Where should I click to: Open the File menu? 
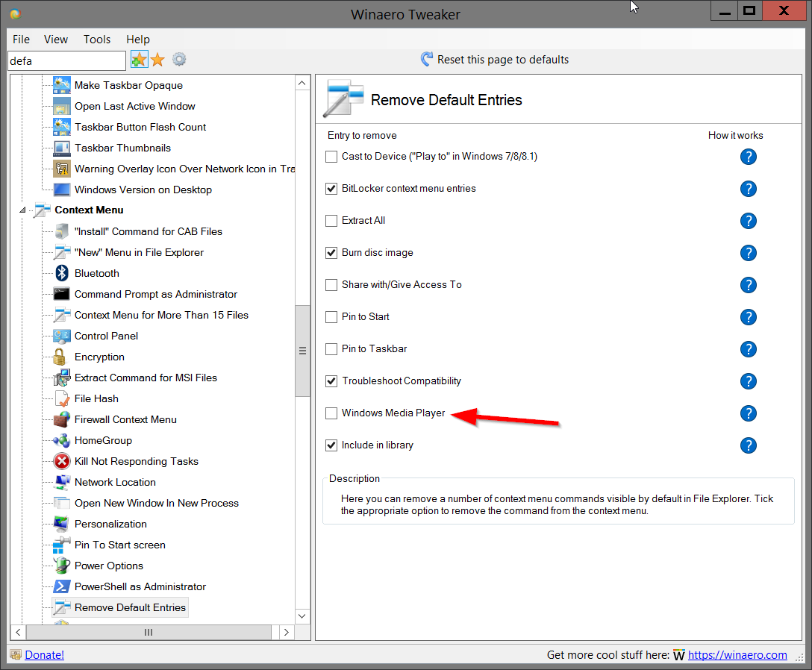point(21,40)
